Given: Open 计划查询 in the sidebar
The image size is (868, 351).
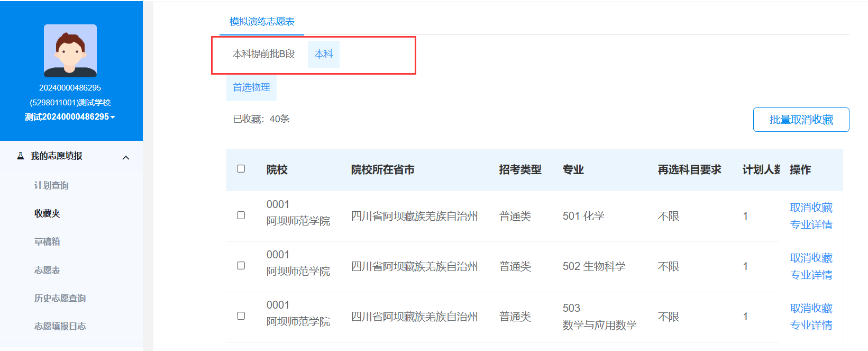Looking at the screenshot, I should click(51, 185).
